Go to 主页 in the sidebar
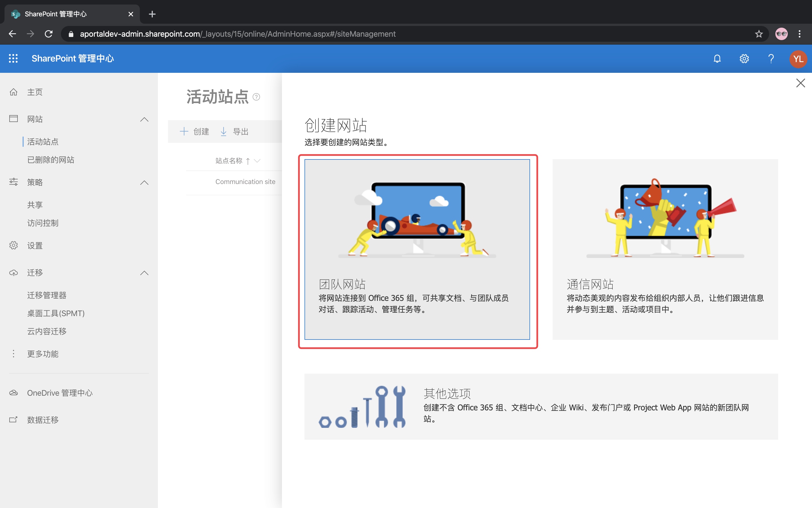Image resolution: width=812 pixels, height=508 pixels. [x=35, y=92]
